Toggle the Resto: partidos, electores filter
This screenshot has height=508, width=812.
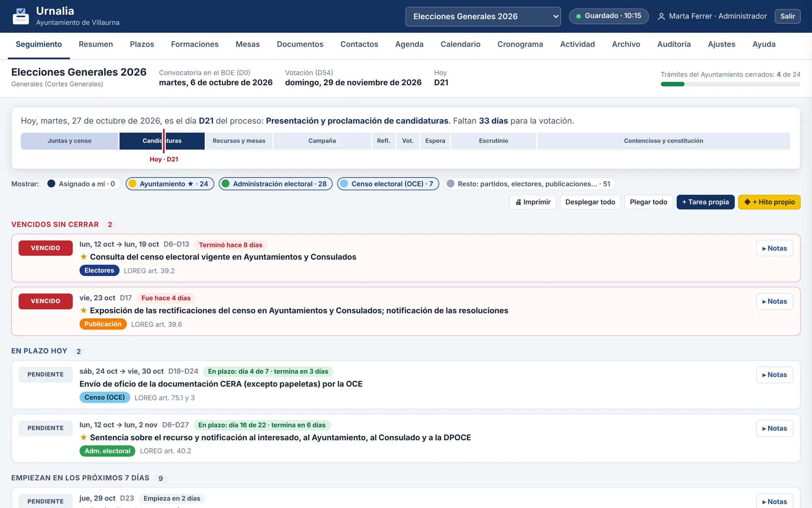pos(529,184)
